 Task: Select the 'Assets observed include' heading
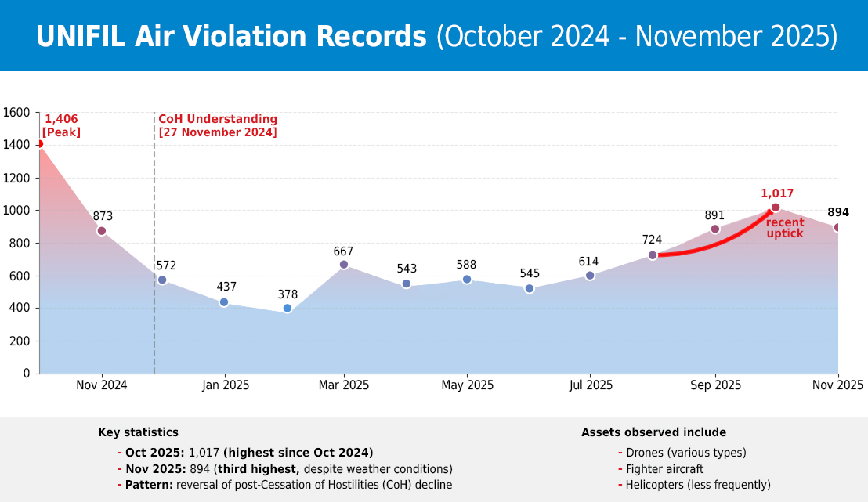[653, 432]
